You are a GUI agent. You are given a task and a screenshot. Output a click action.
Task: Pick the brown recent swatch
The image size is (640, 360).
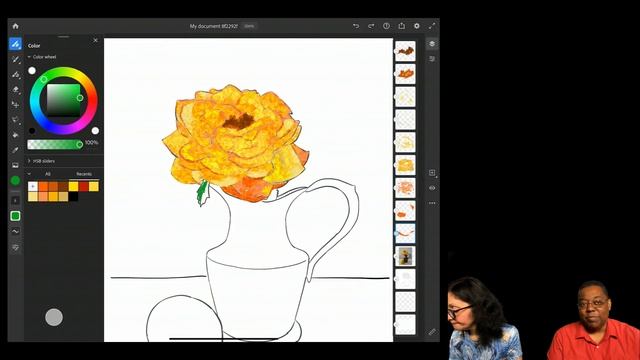point(63,187)
